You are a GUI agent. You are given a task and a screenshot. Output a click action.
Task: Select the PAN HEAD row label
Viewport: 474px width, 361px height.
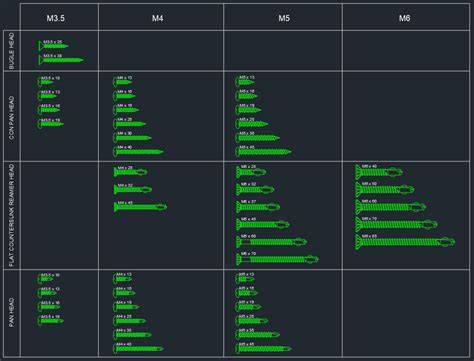(x=12, y=312)
